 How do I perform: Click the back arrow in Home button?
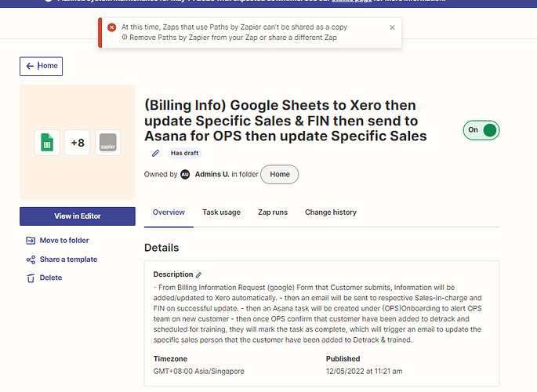30,66
